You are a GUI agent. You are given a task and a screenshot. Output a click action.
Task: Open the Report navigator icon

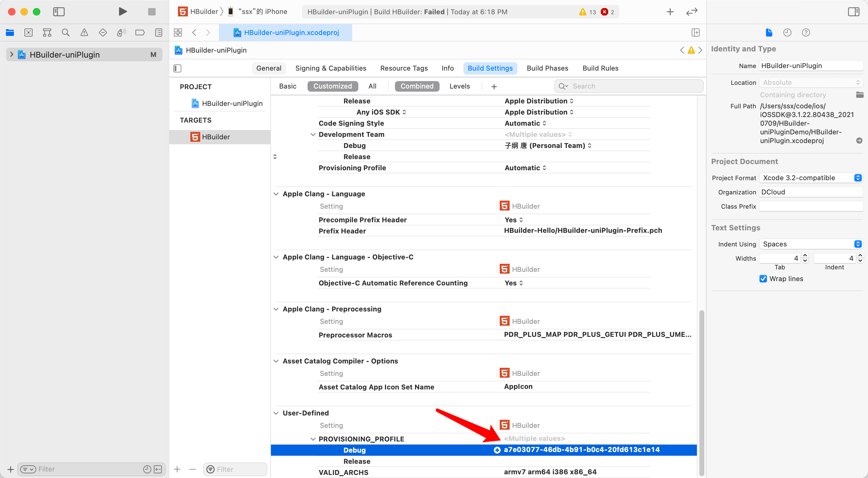click(x=158, y=33)
